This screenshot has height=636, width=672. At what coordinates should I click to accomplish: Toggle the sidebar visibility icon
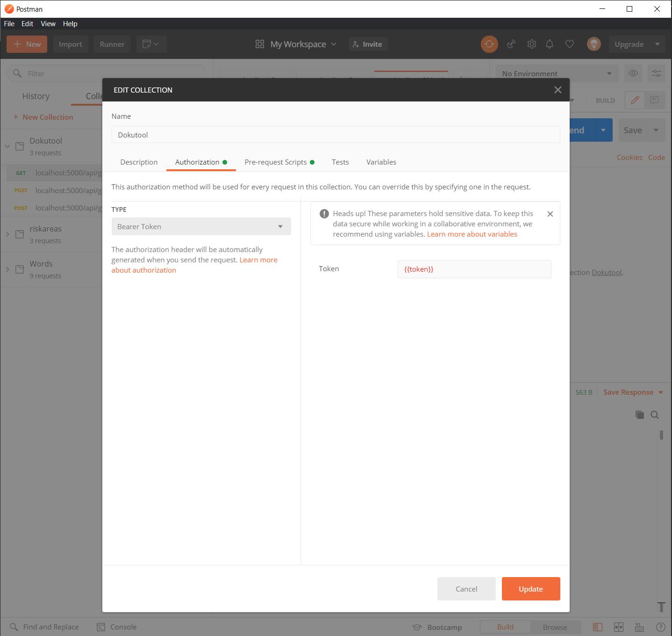[x=598, y=627]
